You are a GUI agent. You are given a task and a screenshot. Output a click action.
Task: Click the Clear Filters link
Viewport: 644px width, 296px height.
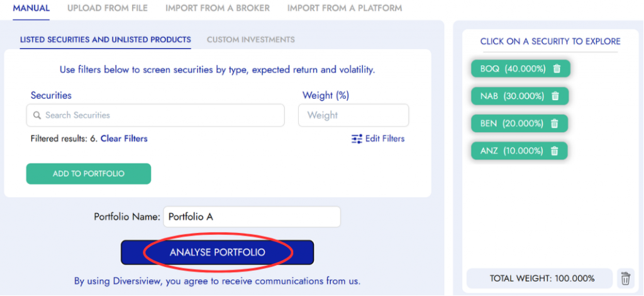pos(124,139)
